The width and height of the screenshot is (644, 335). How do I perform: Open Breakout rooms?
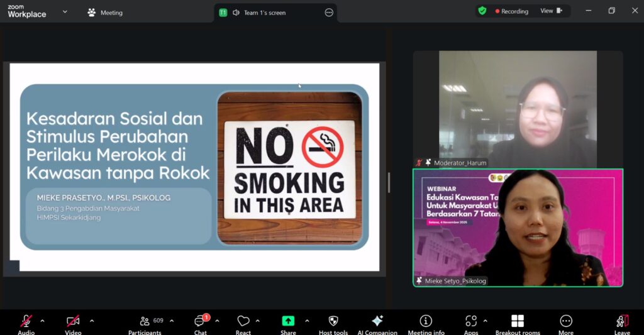[x=518, y=322]
